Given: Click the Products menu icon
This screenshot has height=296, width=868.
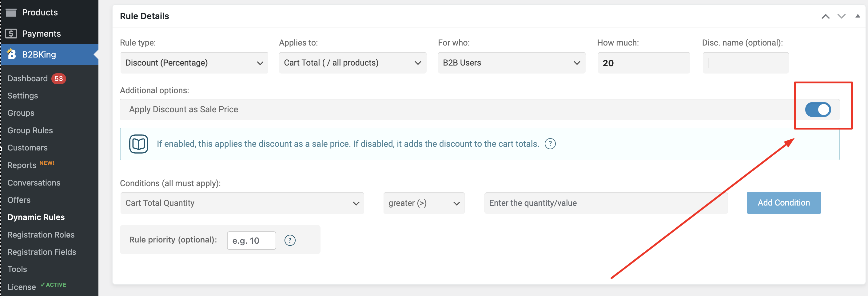Looking at the screenshot, I should pyautogui.click(x=11, y=13).
